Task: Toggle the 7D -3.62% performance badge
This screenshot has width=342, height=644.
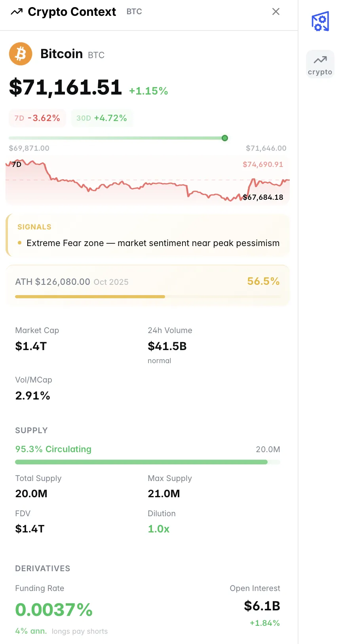Action: 37,118
